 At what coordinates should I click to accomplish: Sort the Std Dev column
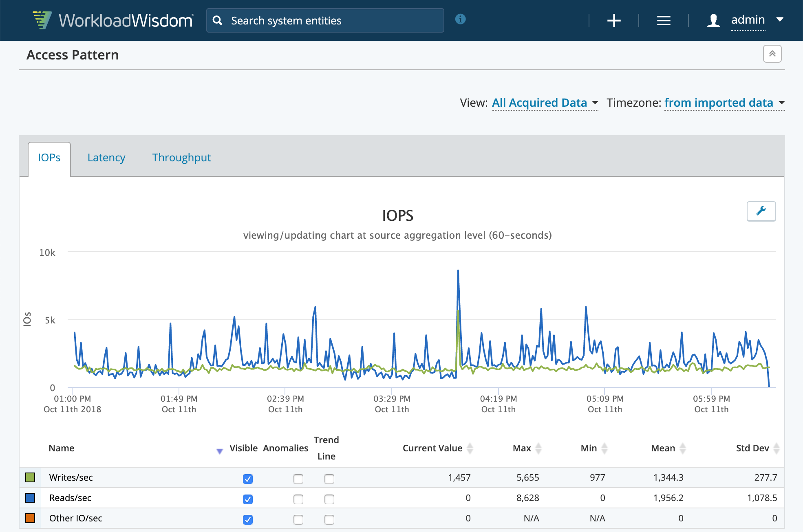coord(777,448)
